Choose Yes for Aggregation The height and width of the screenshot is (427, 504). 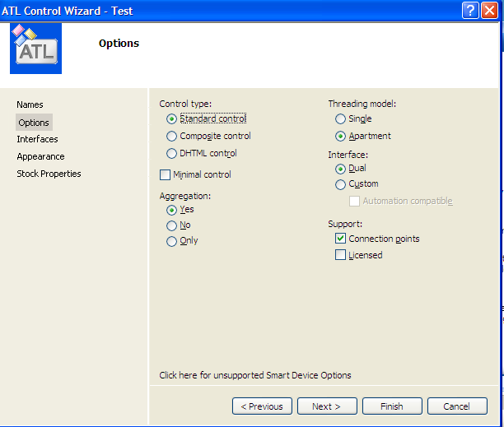click(171, 210)
